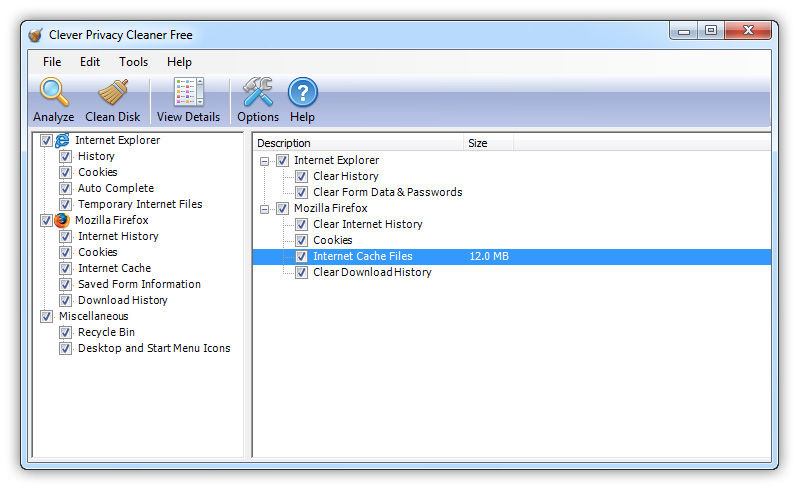The image size is (799, 490).
Task: Minimize the Clever Privacy Cleaner window
Action: click(684, 31)
